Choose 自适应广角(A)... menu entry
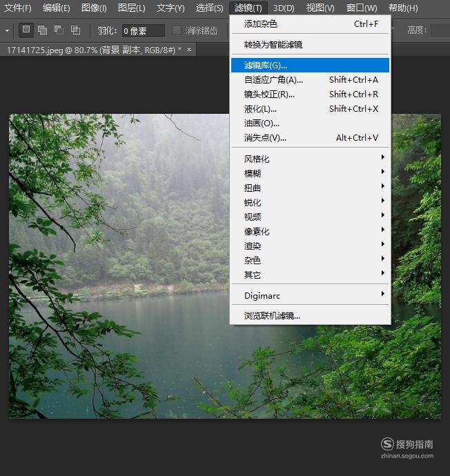This screenshot has width=450, height=476. pos(310,80)
